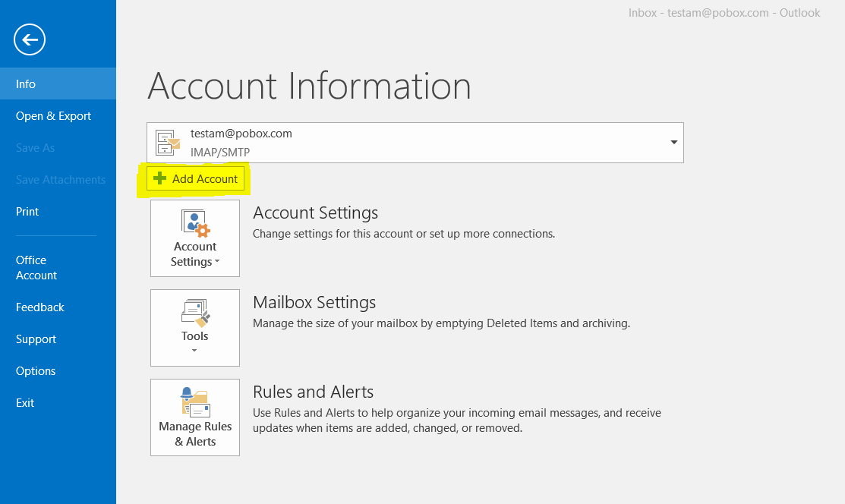Click the Rules and Alerts section heading
This screenshot has width=845, height=504.
[x=313, y=392]
